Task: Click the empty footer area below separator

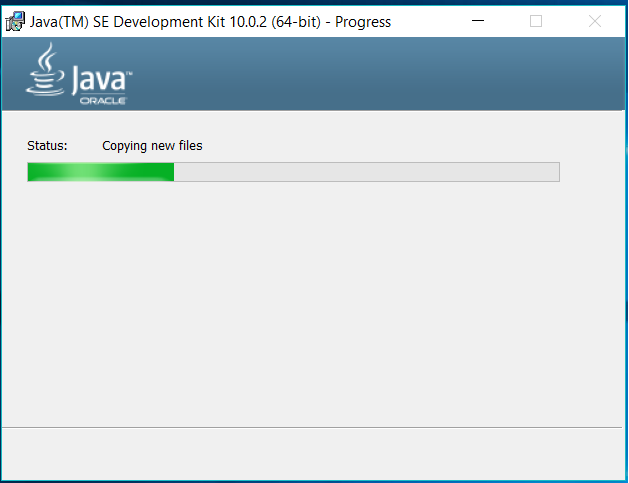Action: click(x=312, y=454)
